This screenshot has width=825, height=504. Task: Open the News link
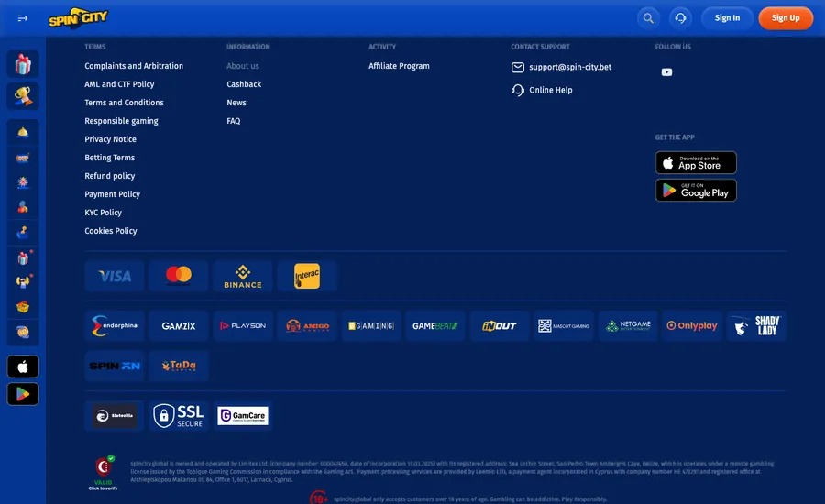click(x=236, y=103)
